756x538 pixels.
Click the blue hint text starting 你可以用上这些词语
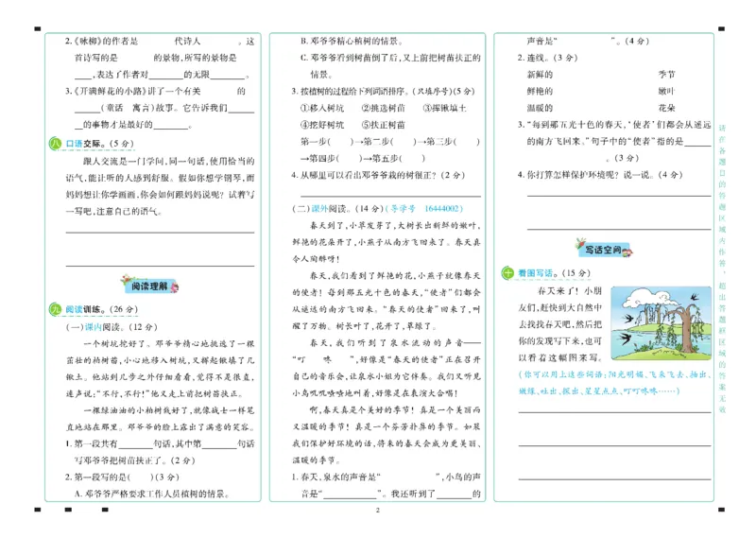(615, 383)
